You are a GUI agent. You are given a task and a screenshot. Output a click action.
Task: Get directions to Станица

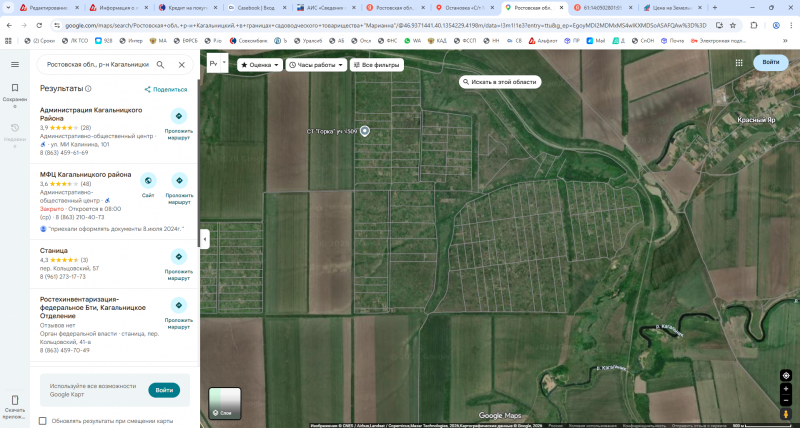[x=178, y=265]
